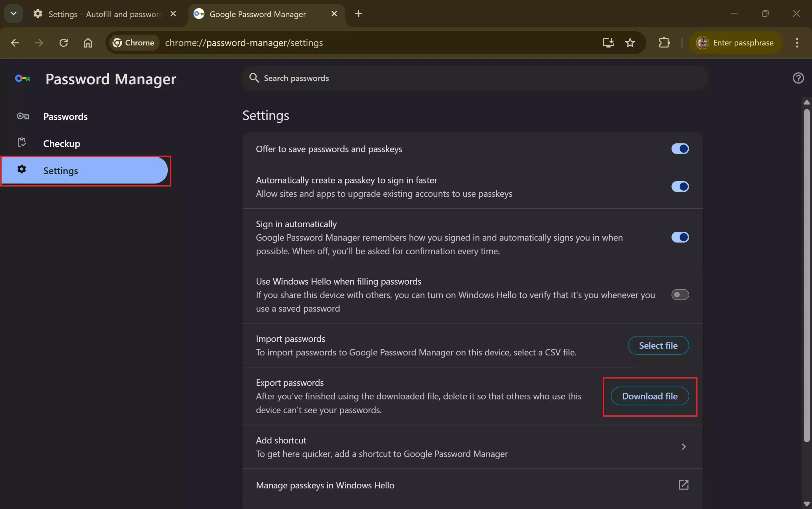Open the tab search dropdown arrow
This screenshot has width=812, height=509.
tap(13, 13)
